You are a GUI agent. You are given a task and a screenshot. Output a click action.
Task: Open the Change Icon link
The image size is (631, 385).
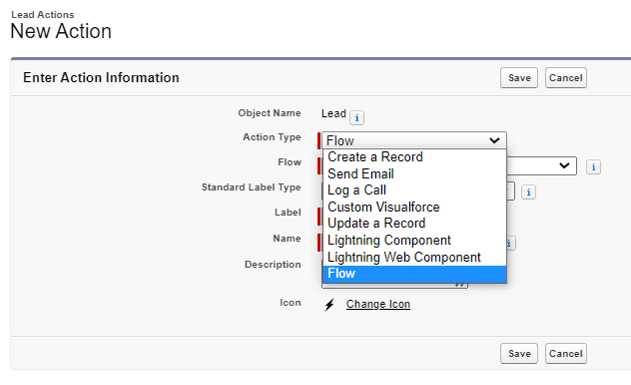[378, 305]
